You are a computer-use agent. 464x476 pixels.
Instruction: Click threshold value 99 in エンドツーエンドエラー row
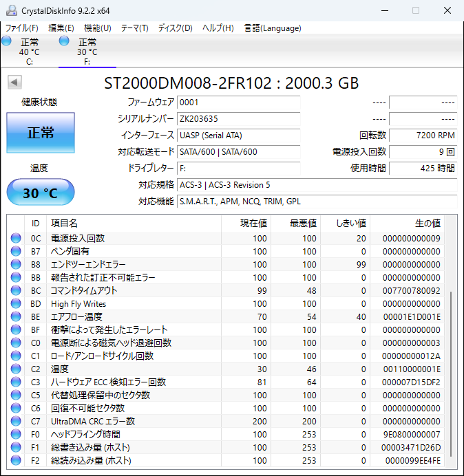[x=361, y=264]
